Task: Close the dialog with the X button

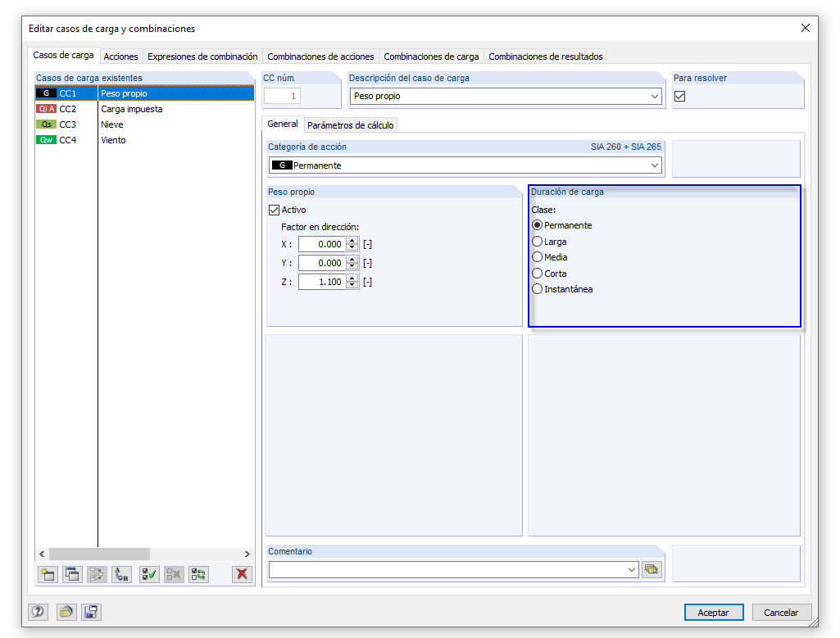Action: pos(806,28)
